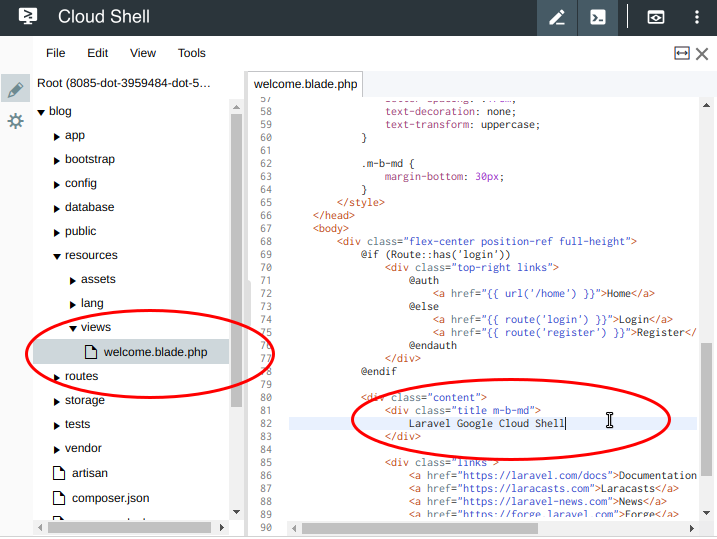717x539 pixels.
Task: Click the '@endauth' directive line
Action: tap(433, 345)
